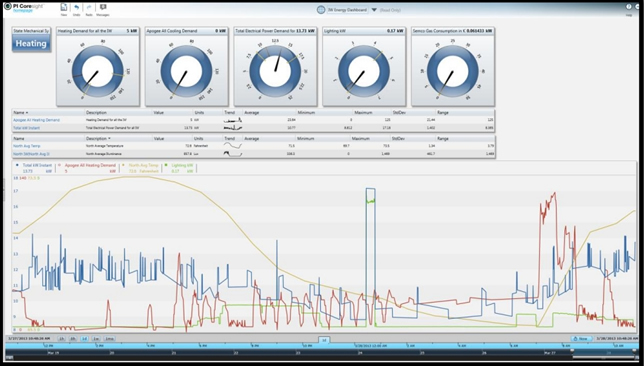This screenshot has width=644, height=366.
Task: Select Apogee All Heating Demand legend entry
Action: [87, 168]
